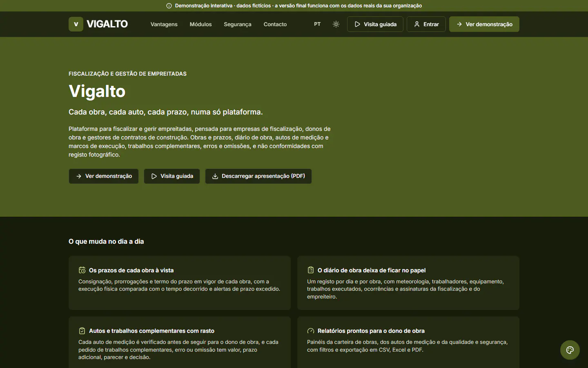Toggle the light/dark theme sun icon

tap(336, 24)
